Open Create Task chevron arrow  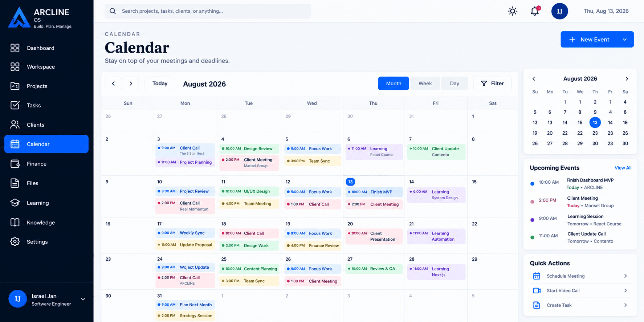coord(625,305)
